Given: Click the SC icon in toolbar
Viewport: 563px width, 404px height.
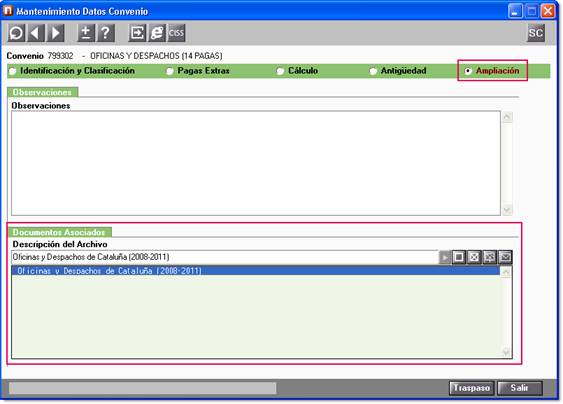Looking at the screenshot, I should click(x=536, y=33).
